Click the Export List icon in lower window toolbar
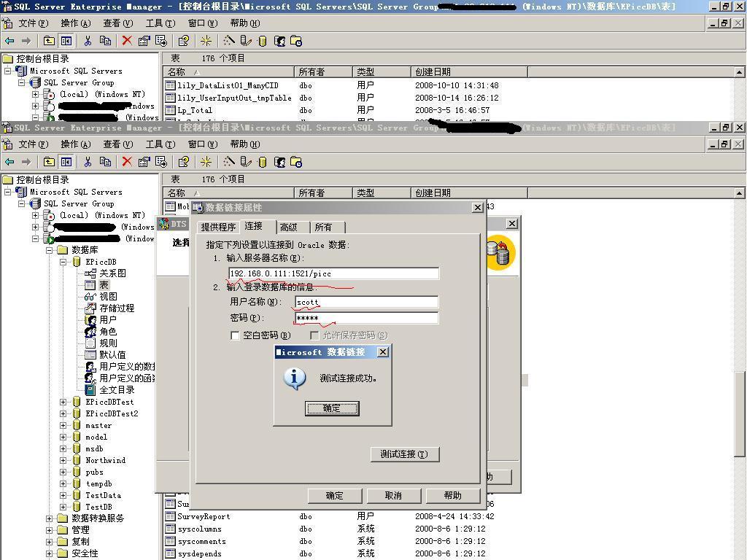The width and height of the screenshot is (747, 560). coord(161,163)
